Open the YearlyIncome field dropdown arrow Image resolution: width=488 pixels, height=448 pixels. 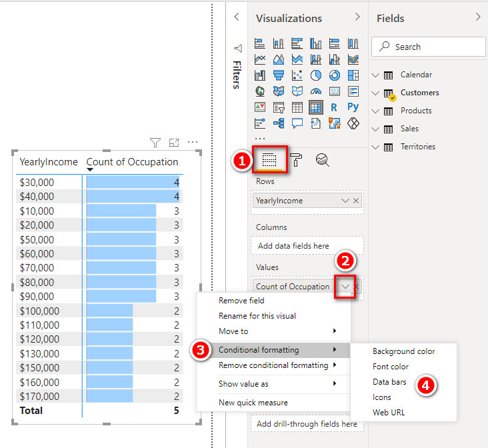click(x=345, y=201)
